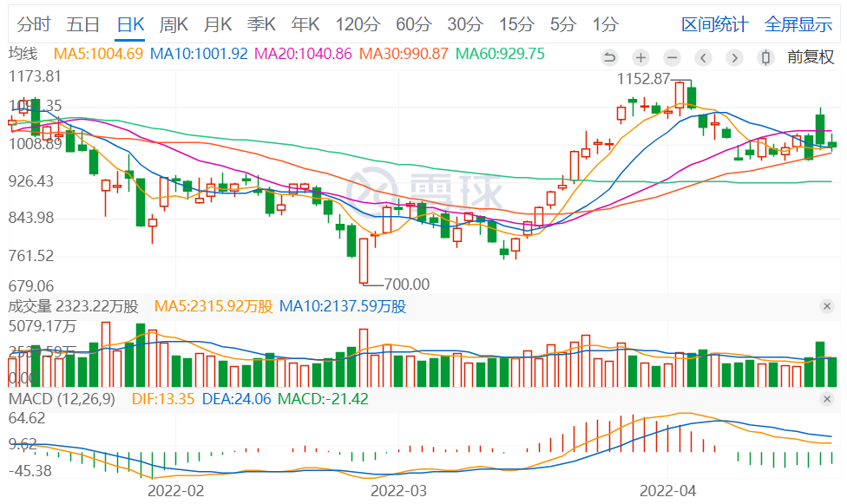Click the 1152.87 high price marker
847x504 pixels.
[643, 78]
